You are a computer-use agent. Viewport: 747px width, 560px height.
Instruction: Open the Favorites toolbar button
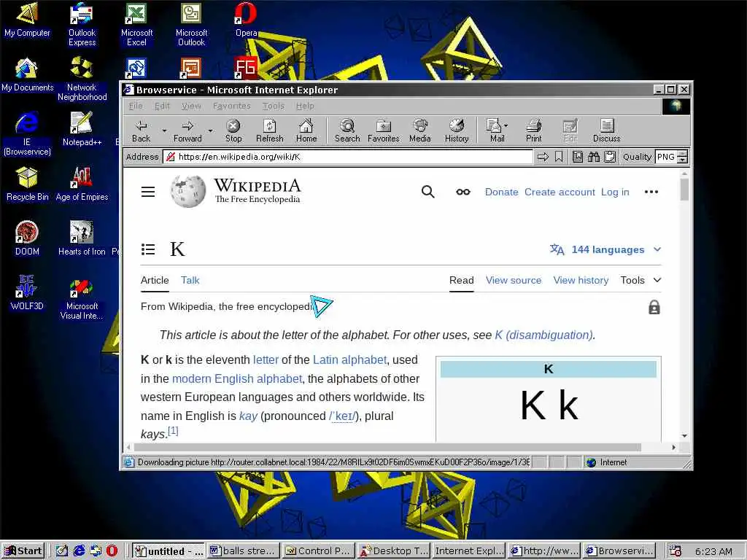pyautogui.click(x=384, y=131)
